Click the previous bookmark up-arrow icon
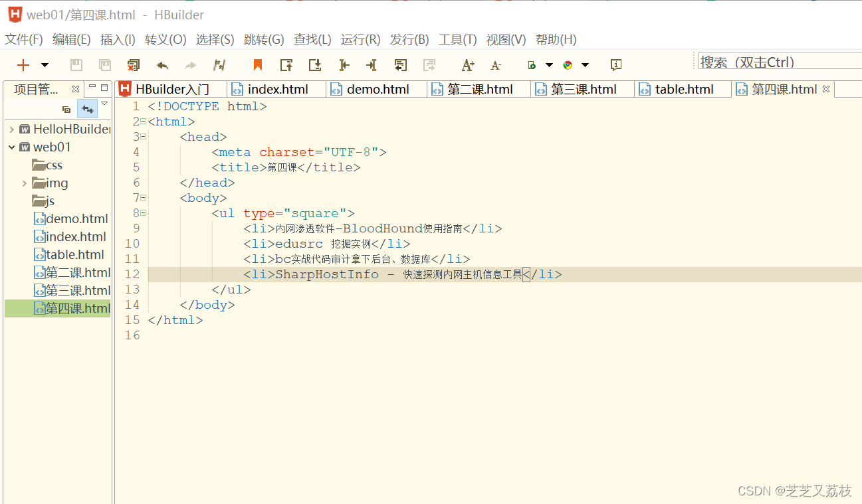 [x=286, y=64]
